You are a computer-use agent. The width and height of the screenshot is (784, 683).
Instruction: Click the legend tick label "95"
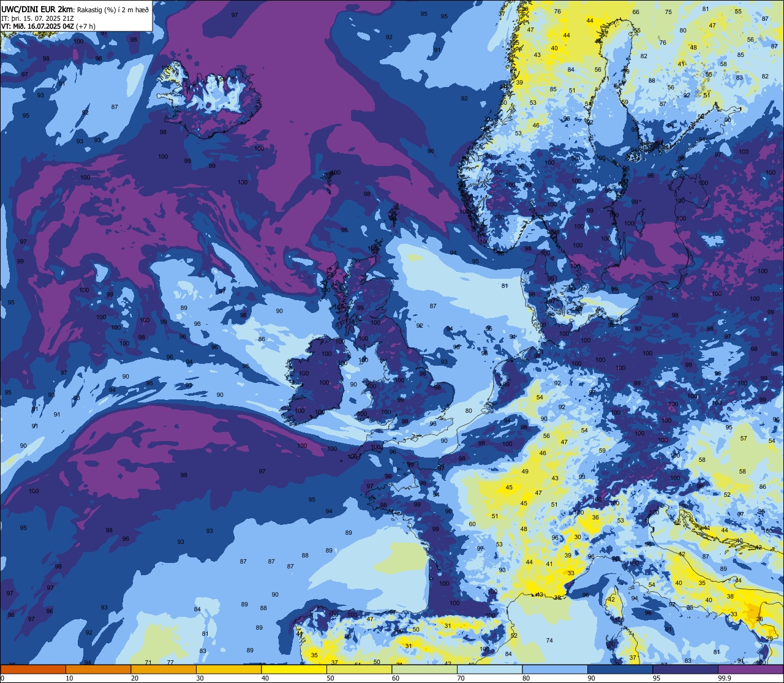(657, 678)
